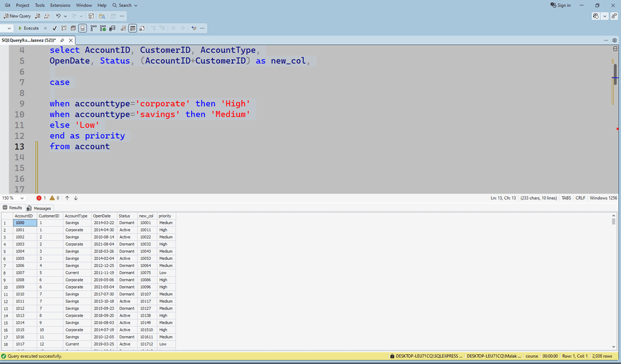Image resolution: width=621 pixels, height=364 pixels.
Task: Expand the Undo history dropdown arrow
Action: point(65,16)
